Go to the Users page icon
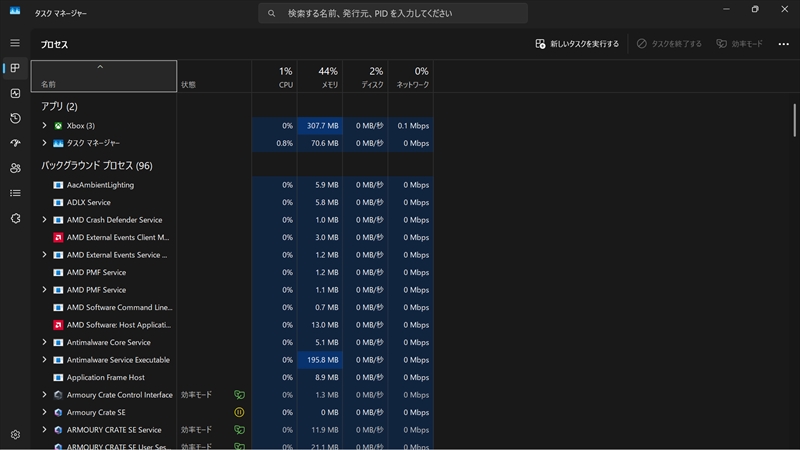The height and width of the screenshot is (450, 800). (x=15, y=168)
